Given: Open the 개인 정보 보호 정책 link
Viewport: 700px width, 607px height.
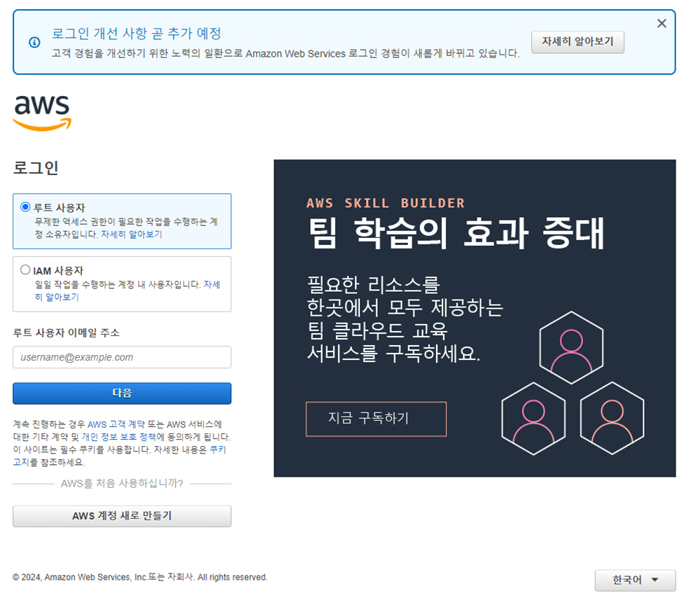Looking at the screenshot, I should coord(119,437).
